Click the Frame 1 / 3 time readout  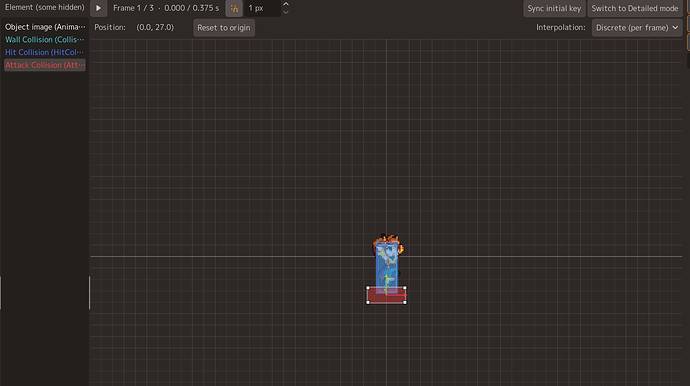(166, 8)
